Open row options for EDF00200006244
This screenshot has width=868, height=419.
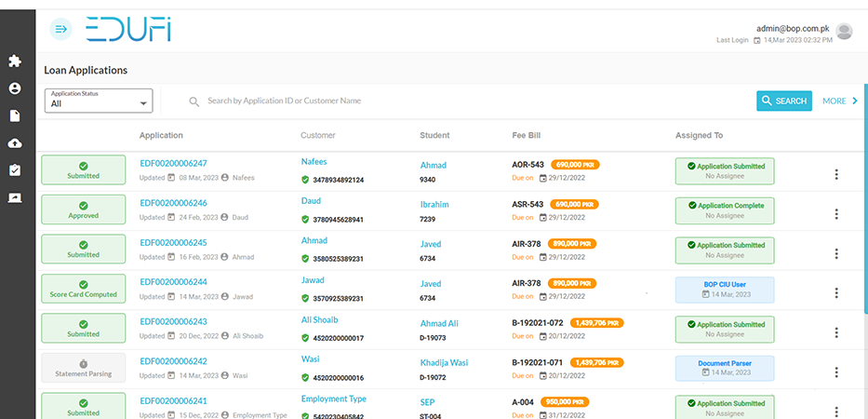[x=835, y=292]
